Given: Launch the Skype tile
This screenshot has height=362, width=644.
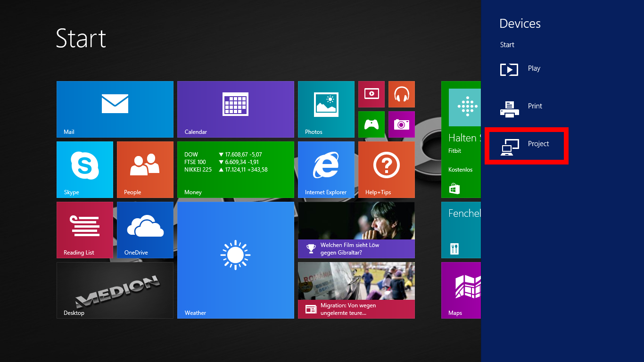Looking at the screenshot, I should [85, 170].
